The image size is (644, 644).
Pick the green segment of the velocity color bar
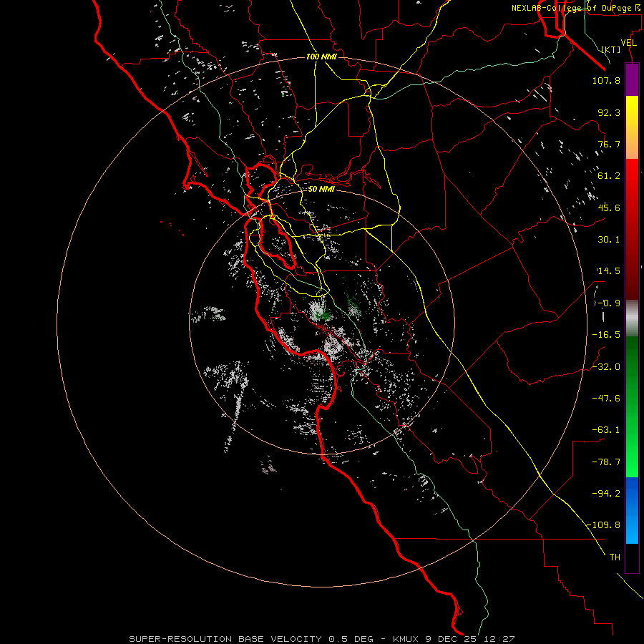632,406
